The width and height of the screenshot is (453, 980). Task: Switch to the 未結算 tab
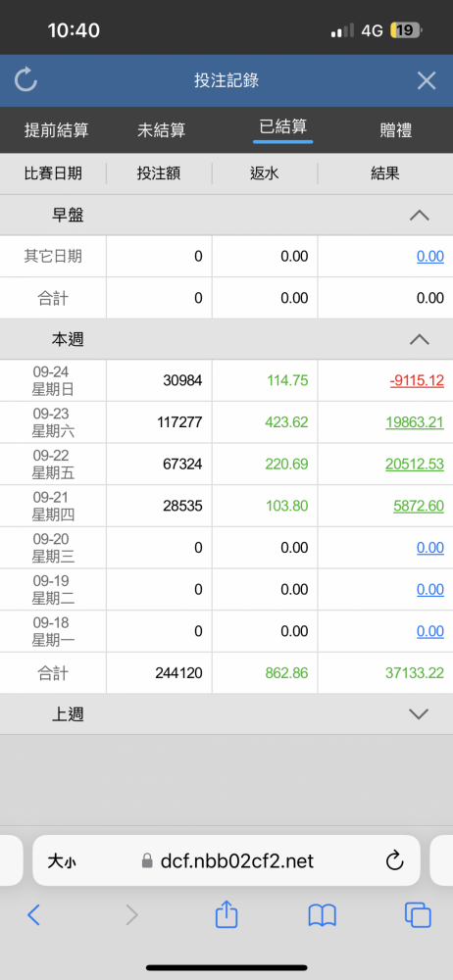(x=162, y=130)
